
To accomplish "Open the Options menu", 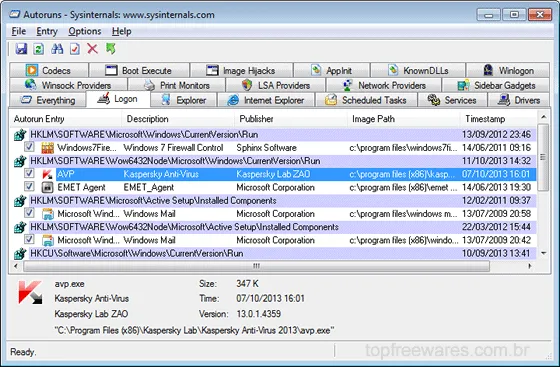I will point(85,31).
